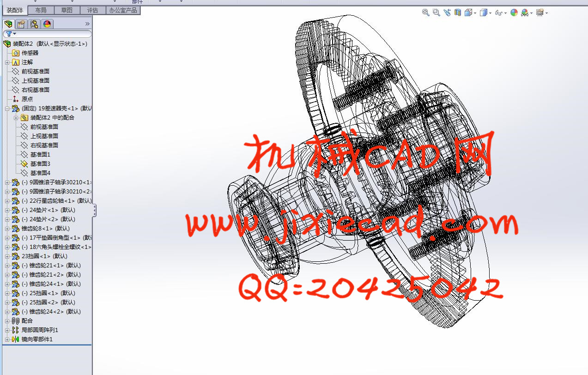Click the 传感器 sensors folder icon

16,53
